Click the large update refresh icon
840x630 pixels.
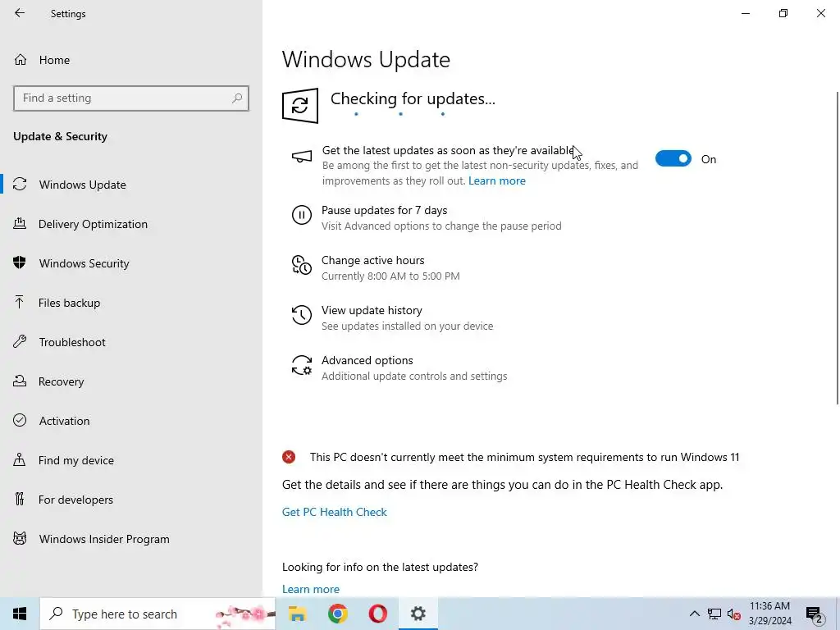(300, 106)
